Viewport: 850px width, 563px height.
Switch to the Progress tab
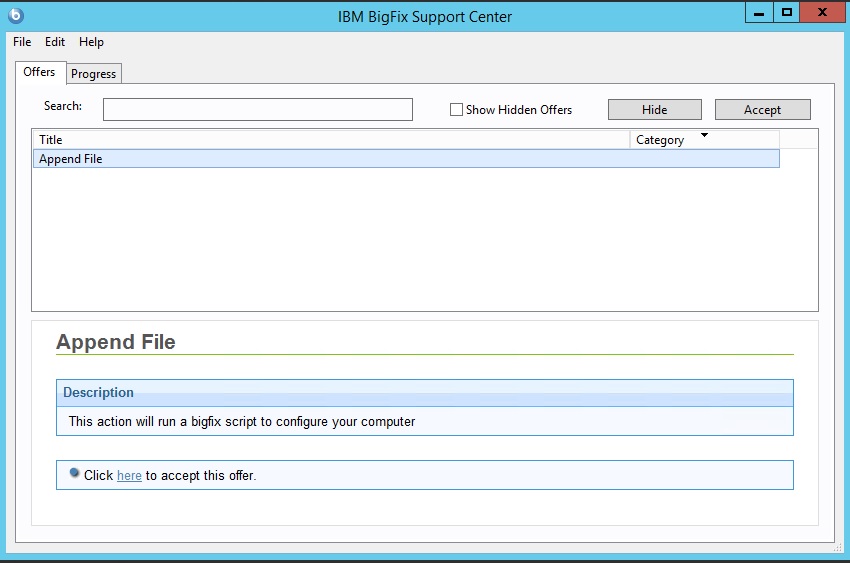[93, 74]
